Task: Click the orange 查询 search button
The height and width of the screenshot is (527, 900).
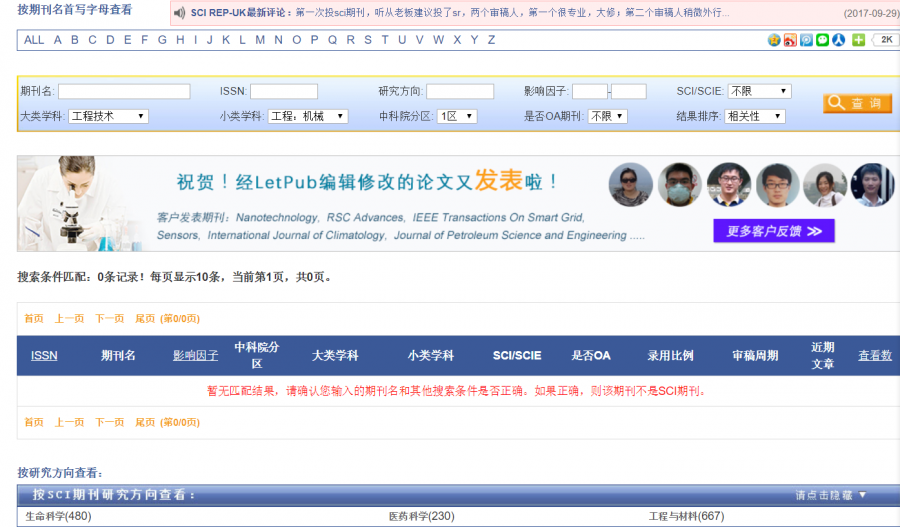Action: pos(857,103)
